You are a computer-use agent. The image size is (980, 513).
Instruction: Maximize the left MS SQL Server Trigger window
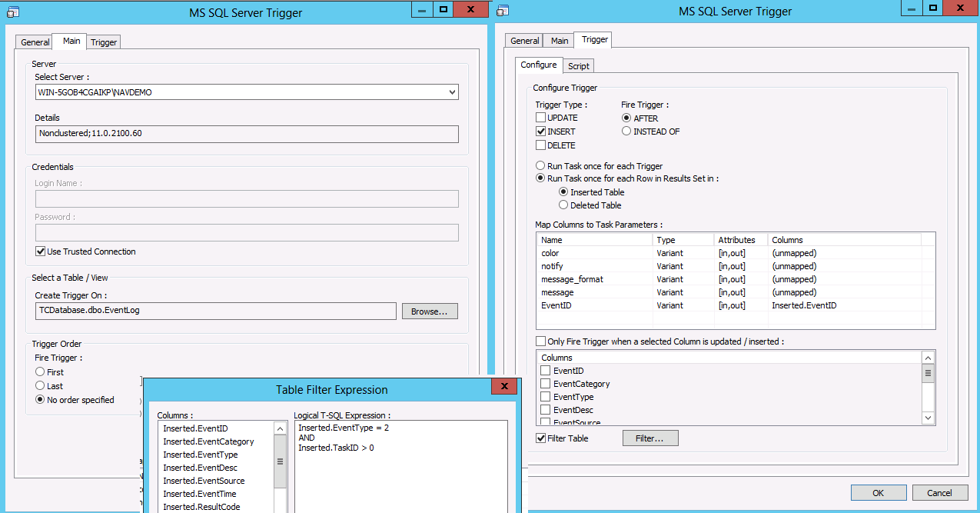tap(444, 8)
